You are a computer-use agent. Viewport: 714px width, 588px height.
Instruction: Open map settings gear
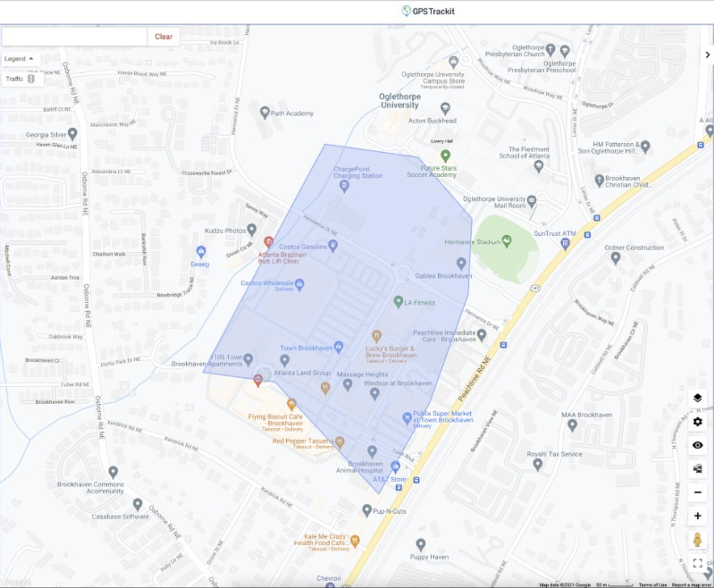click(x=697, y=421)
